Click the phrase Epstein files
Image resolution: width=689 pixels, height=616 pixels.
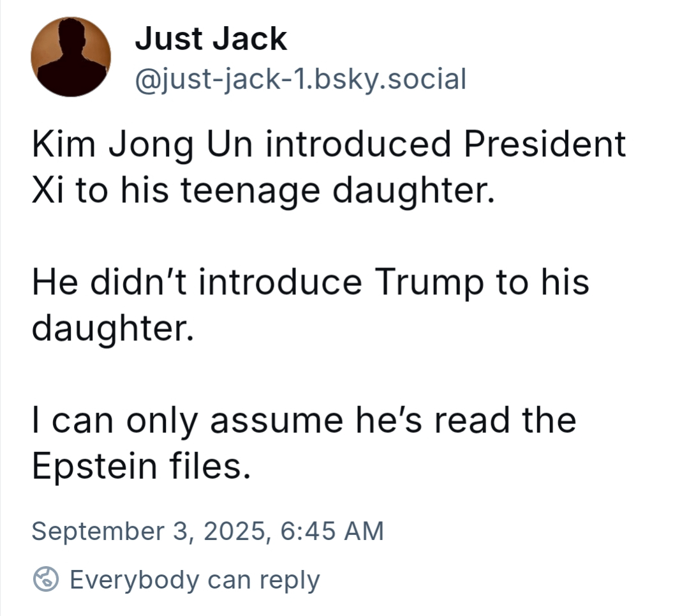(142, 467)
